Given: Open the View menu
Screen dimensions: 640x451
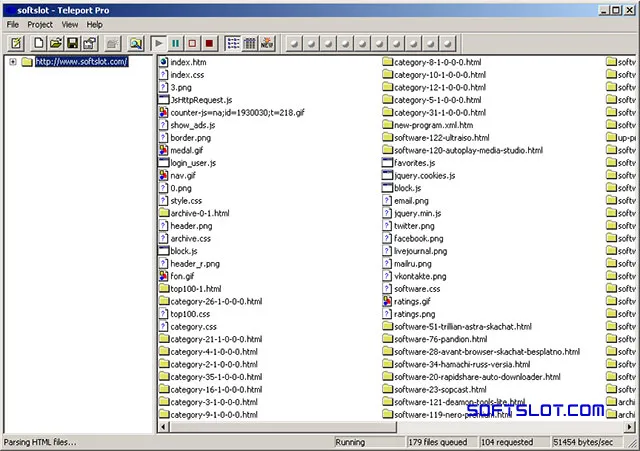Looking at the screenshot, I should [x=70, y=24].
